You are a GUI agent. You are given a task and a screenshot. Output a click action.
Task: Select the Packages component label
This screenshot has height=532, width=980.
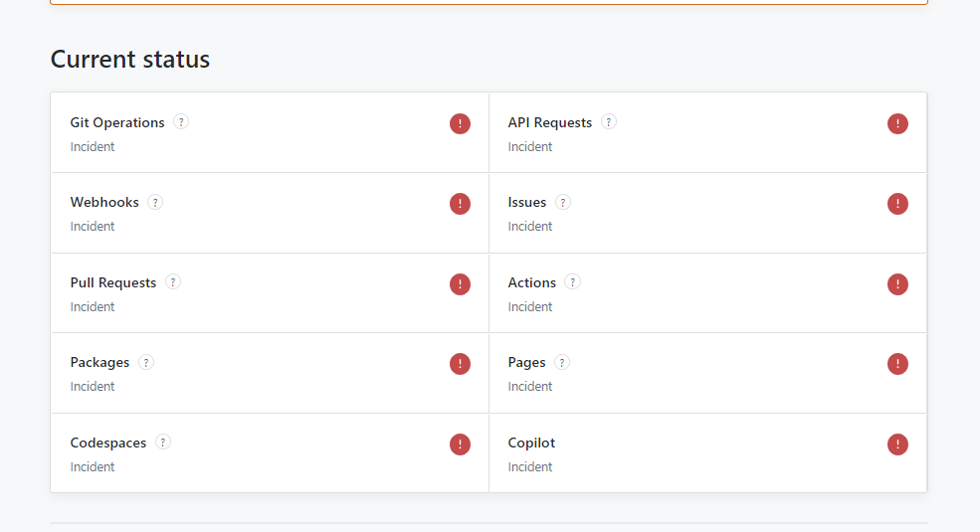tap(100, 363)
